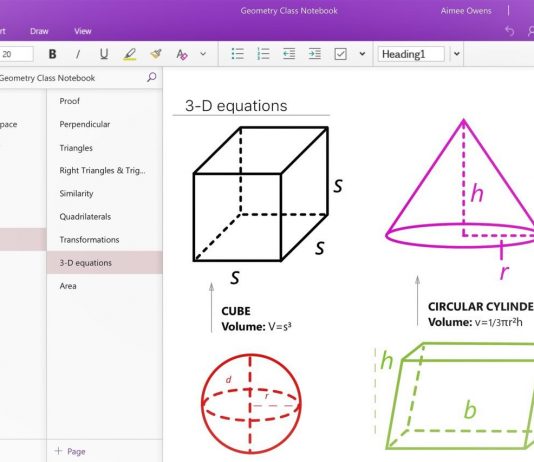Underline the selected text
534x462 pixels.
tap(104, 54)
